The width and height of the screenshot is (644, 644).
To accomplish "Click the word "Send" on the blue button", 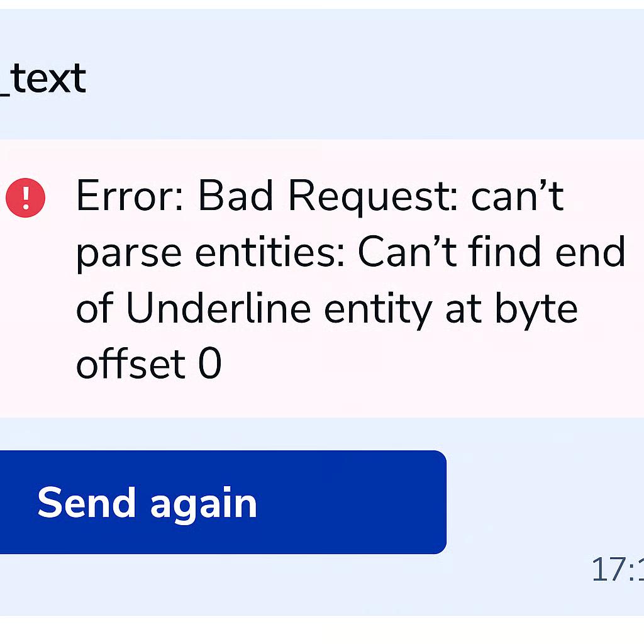I will [x=87, y=503].
